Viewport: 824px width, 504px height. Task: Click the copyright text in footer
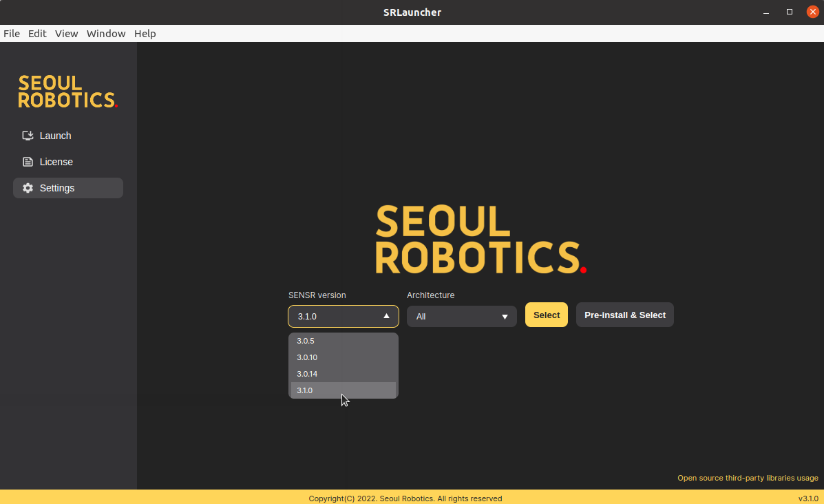405,498
